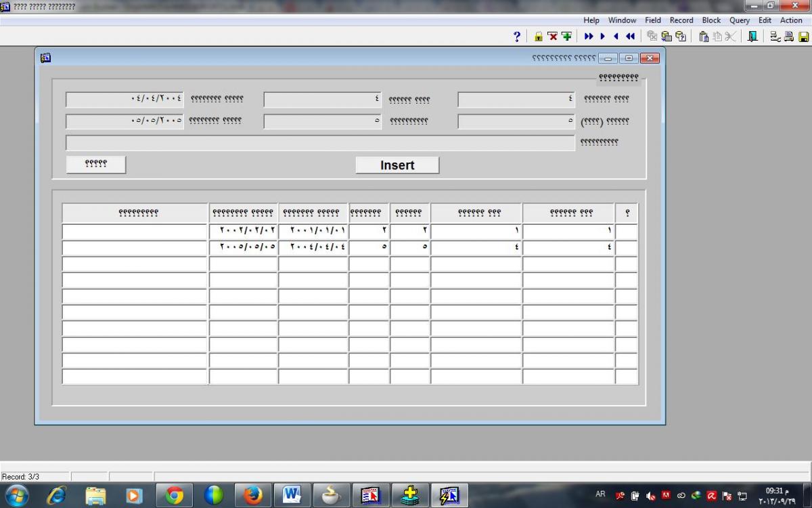
Task: Click the Enter Query icon with question mark
Action: [x=681, y=37]
